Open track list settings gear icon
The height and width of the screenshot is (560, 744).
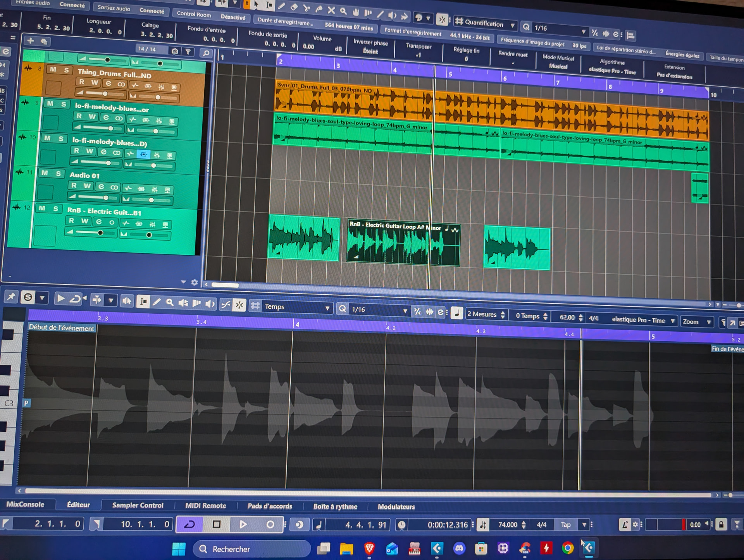195,283
